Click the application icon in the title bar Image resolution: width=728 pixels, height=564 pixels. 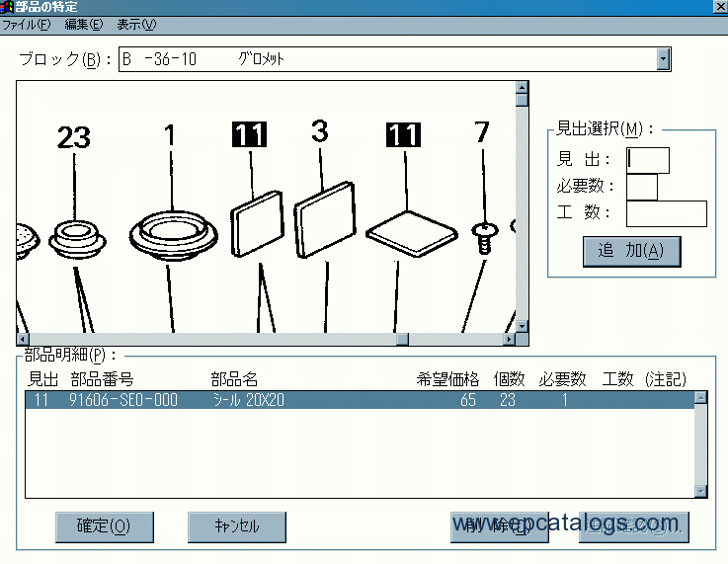(x=7, y=7)
